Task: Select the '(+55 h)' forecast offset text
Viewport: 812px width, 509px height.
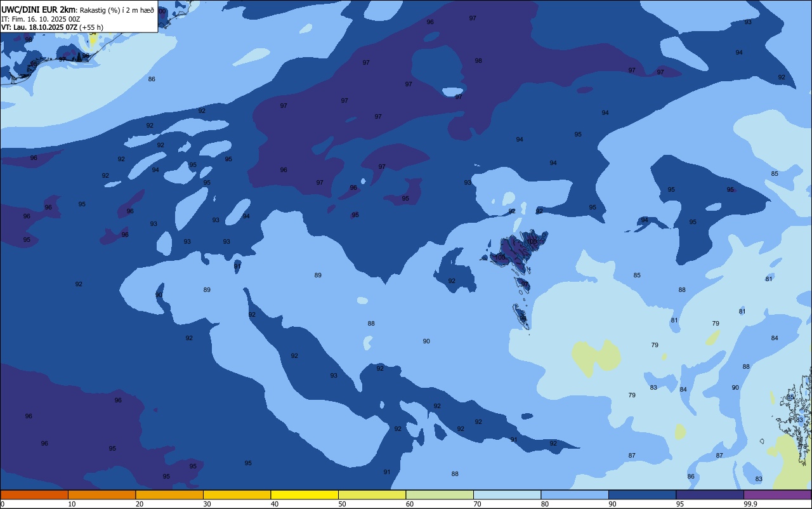Action: [91, 27]
